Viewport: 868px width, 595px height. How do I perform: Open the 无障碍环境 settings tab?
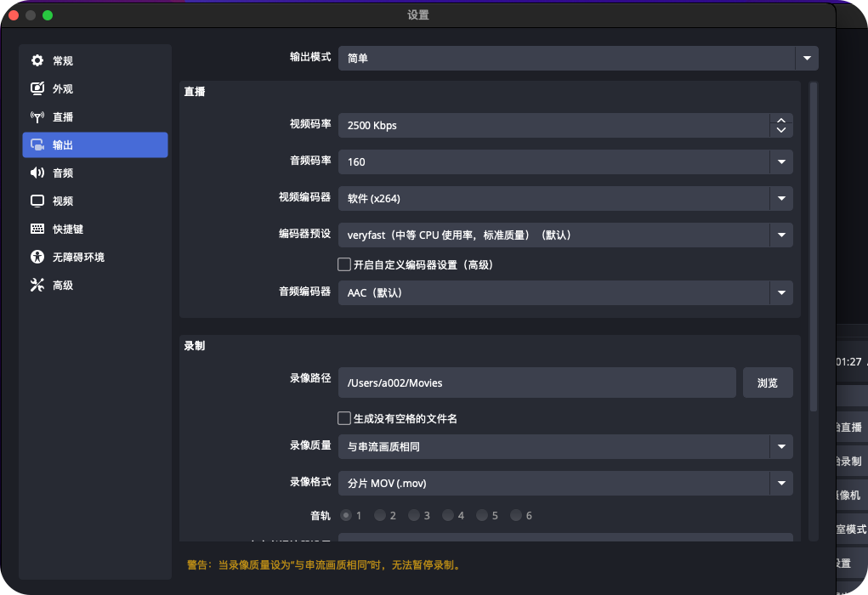(x=95, y=257)
